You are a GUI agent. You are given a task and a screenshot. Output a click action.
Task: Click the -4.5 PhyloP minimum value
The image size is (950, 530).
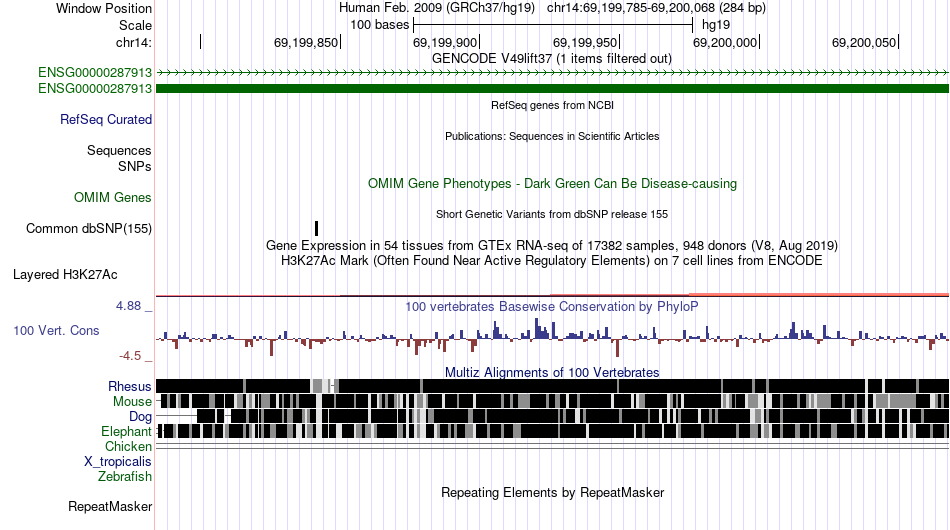pos(130,356)
